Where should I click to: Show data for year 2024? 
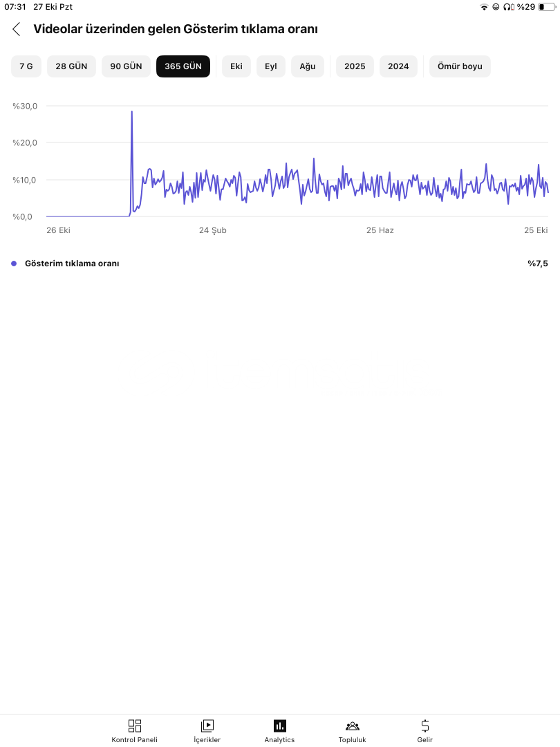point(398,66)
